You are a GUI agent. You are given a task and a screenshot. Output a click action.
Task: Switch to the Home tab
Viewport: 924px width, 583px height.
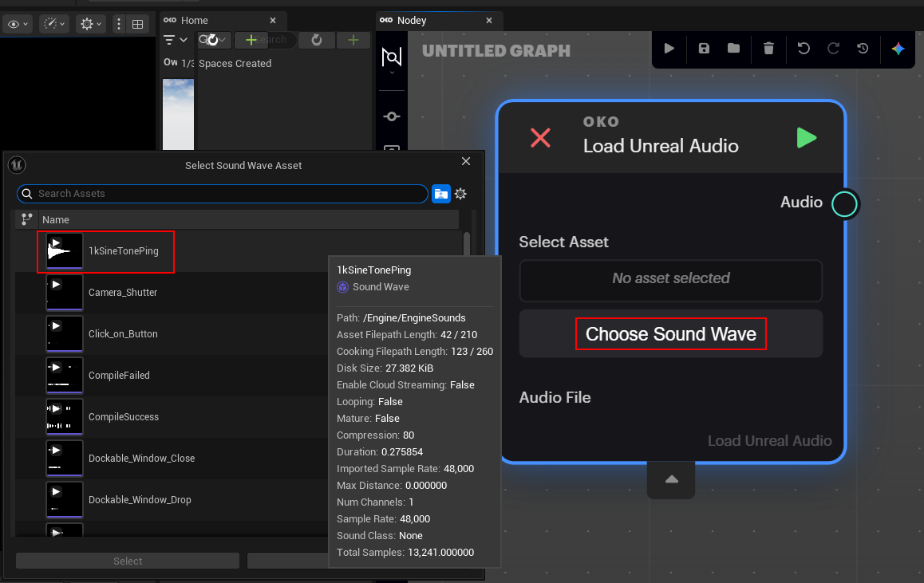(195, 21)
